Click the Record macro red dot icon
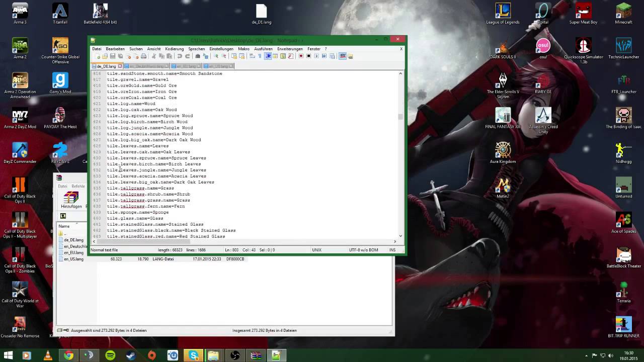644x362 pixels. [301, 56]
